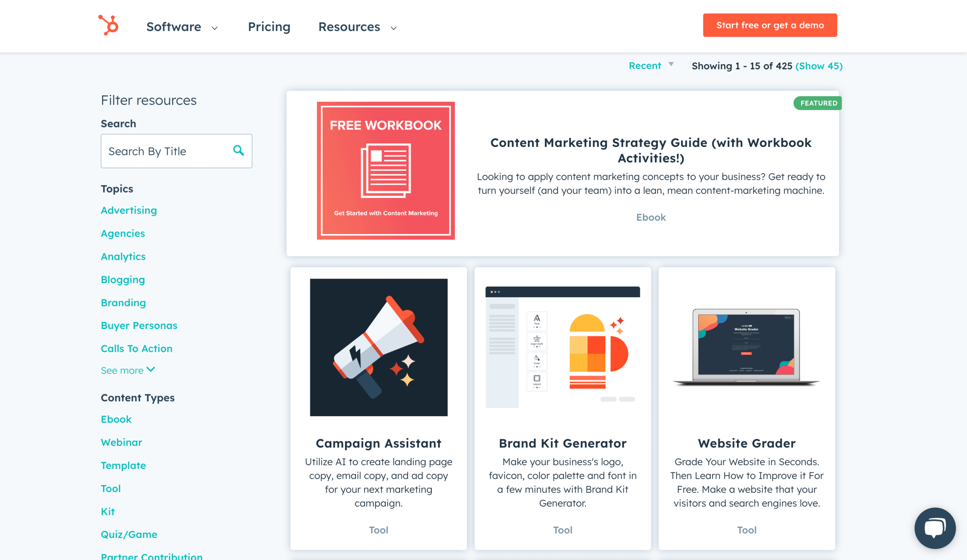This screenshot has height=560, width=967.
Task: Filter content type by Ebook
Action: 116,419
